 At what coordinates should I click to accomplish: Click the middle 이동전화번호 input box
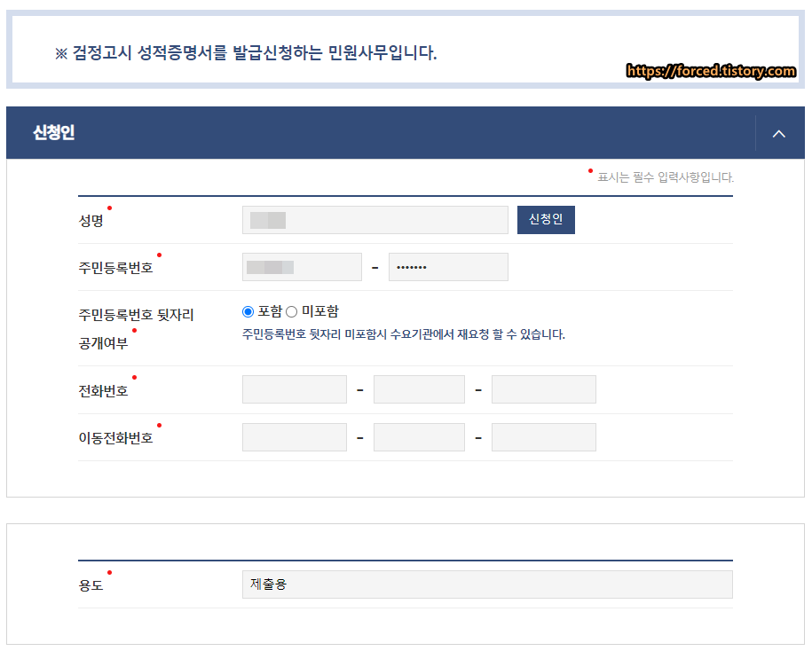[419, 437]
